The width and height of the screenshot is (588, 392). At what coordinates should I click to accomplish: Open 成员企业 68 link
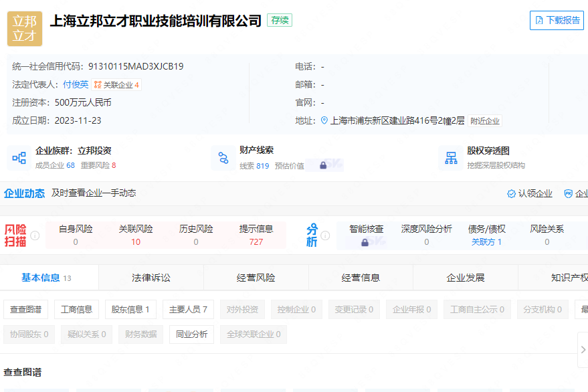coord(55,165)
